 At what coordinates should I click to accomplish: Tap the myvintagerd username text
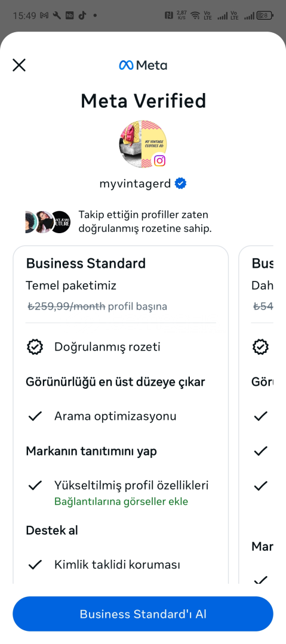tap(135, 183)
